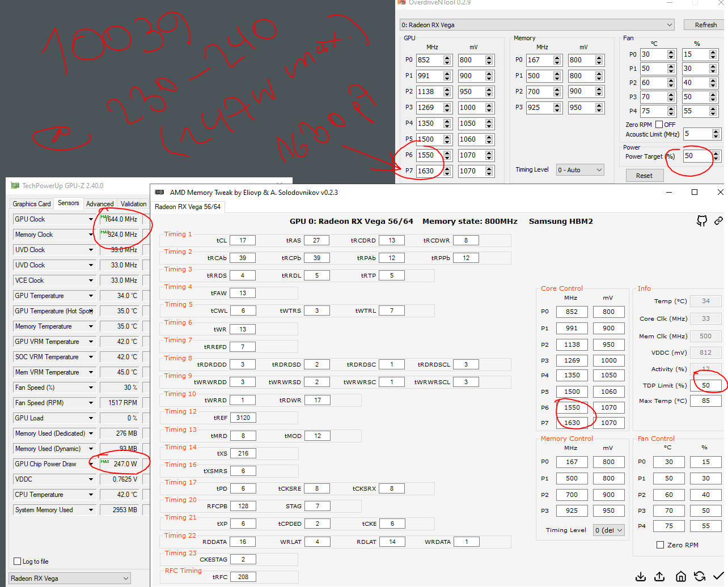Image resolution: width=728 pixels, height=587 pixels.
Task: Increase Acoustic Limit value with up arrow
Action: click(716, 131)
